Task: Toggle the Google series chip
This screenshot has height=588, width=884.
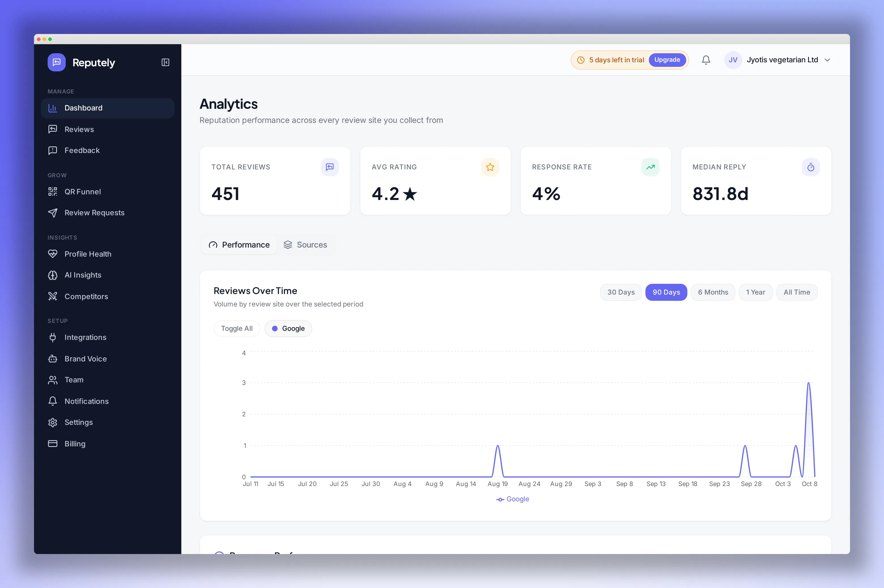Action: click(x=288, y=328)
